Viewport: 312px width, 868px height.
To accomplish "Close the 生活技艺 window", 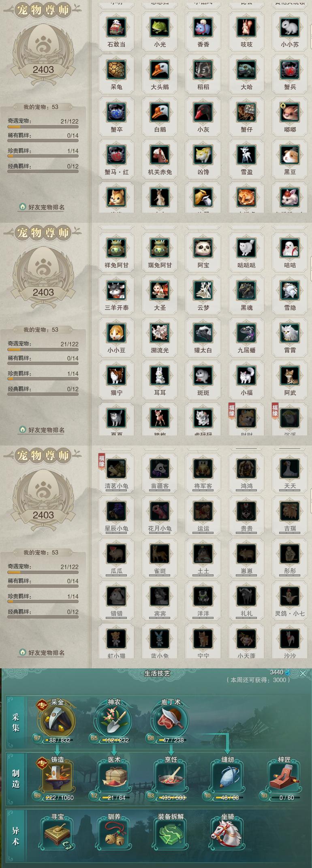I will click(x=303, y=674).
